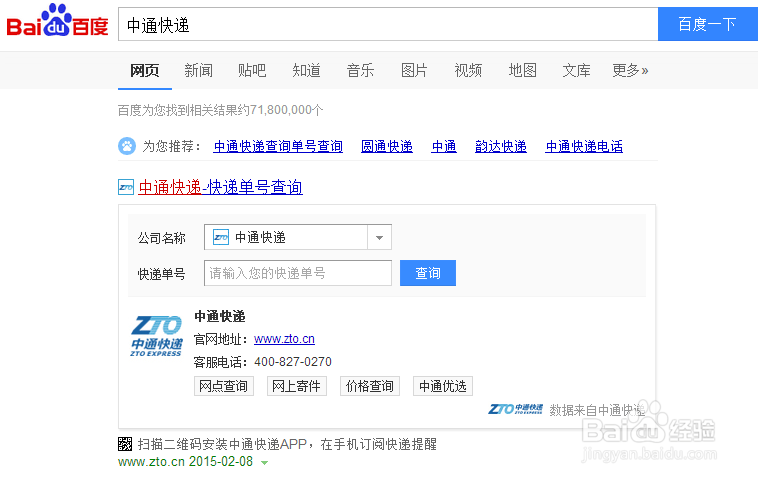Open the official site link www.zto.cn
Viewport: 758px width, 481px height.
[x=284, y=339]
